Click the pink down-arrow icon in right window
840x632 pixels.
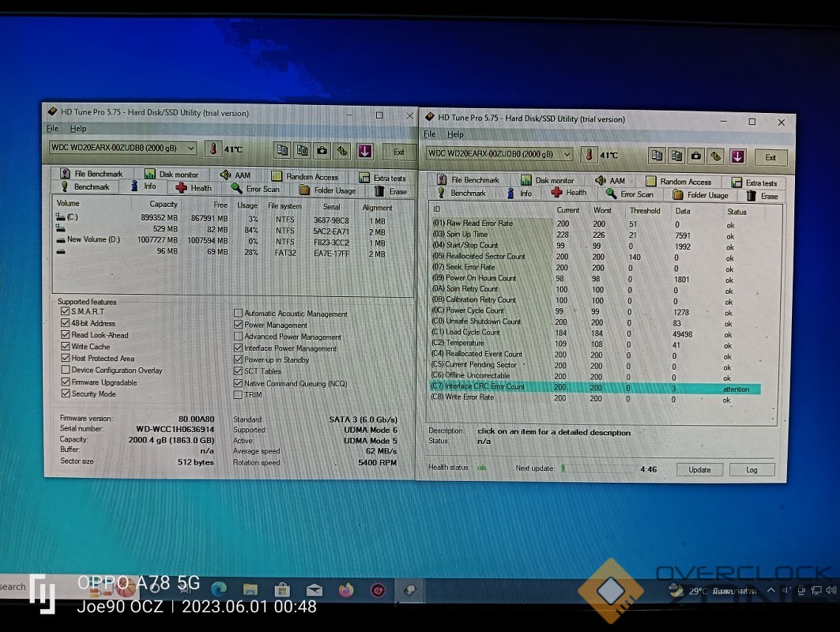pyautogui.click(x=738, y=156)
